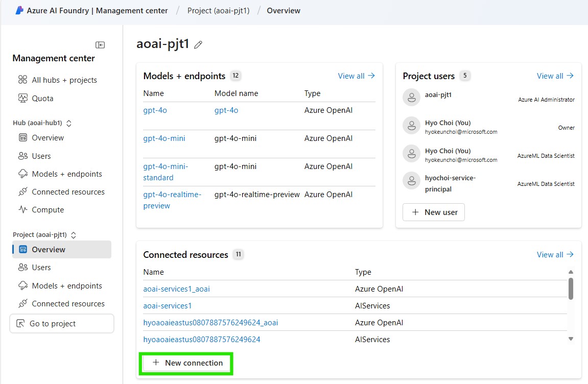Viewport: 588px width, 384px height.
Task: Collapse the sidebar using the panel toggle icon
Action: (100, 45)
